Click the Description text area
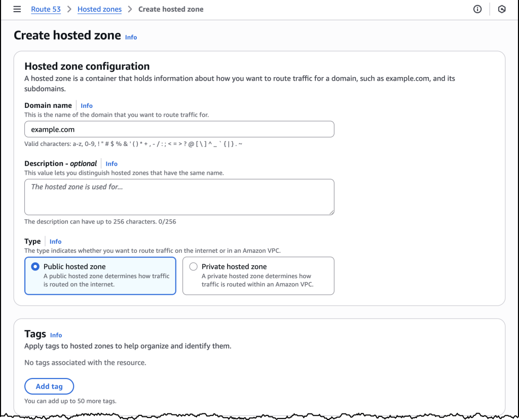Screen dimensions: 519x420 [x=179, y=197]
